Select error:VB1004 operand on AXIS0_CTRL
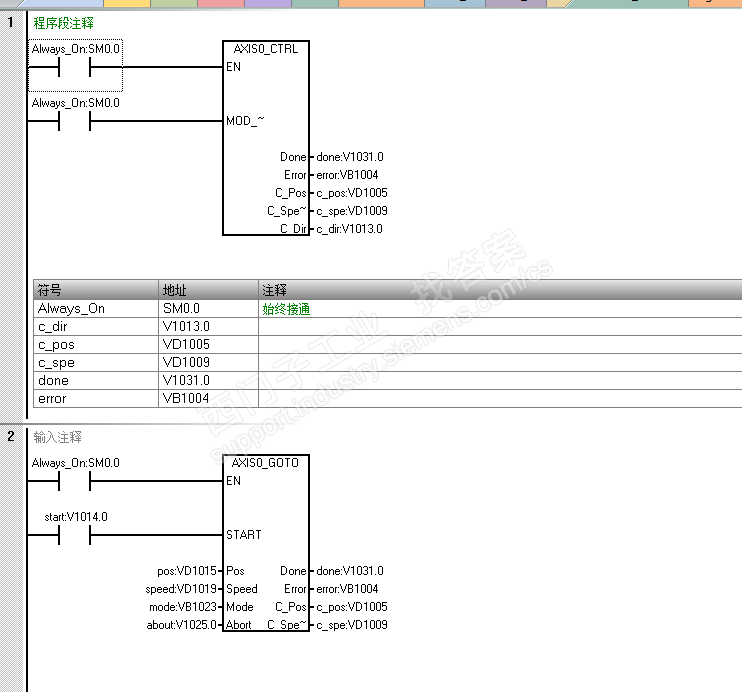742x692 pixels. pyautogui.click(x=347, y=175)
